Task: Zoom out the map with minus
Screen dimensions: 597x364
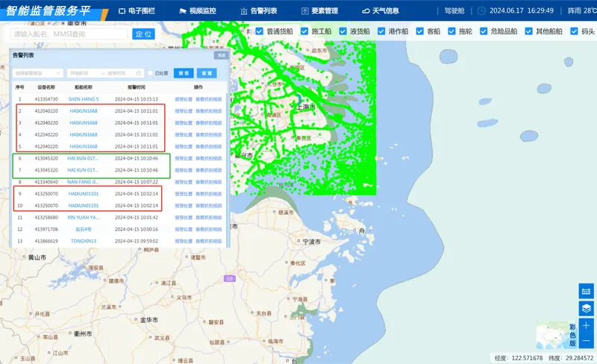Action: 586,341
